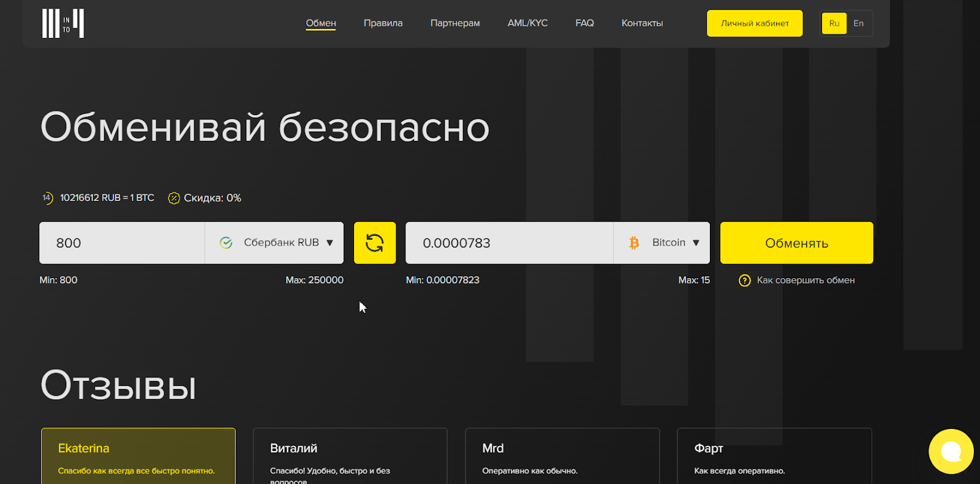Select the Mrd review card

[x=562, y=456]
